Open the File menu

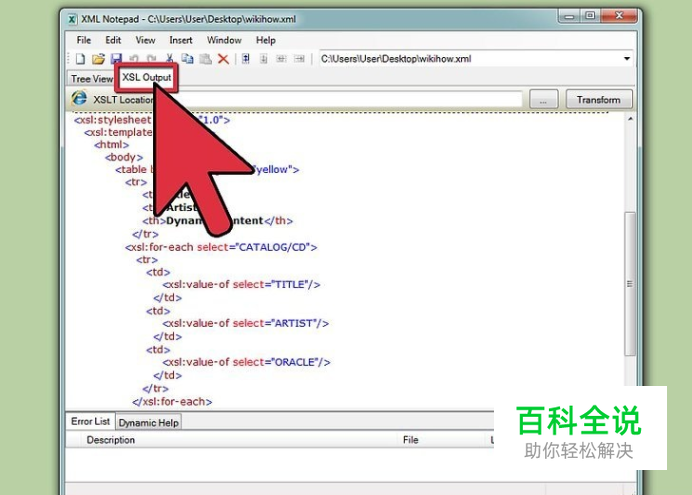pyautogui.click(x=83, y=40)
